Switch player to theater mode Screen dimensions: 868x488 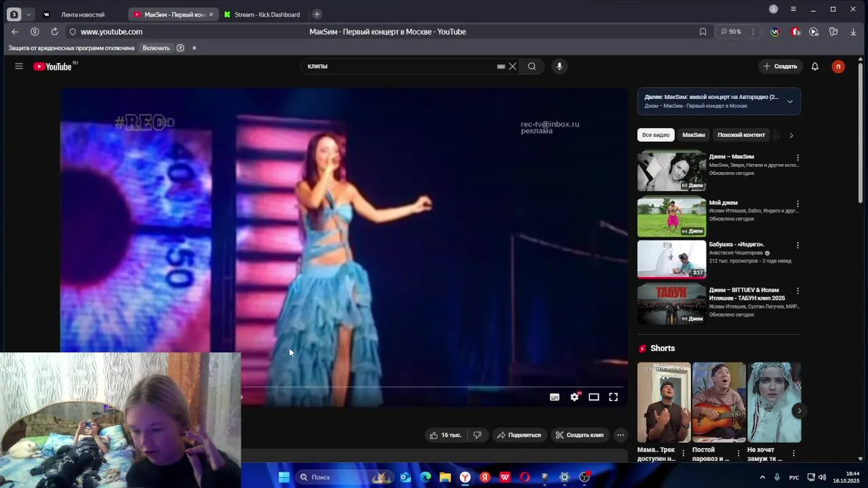pos(594,397)
